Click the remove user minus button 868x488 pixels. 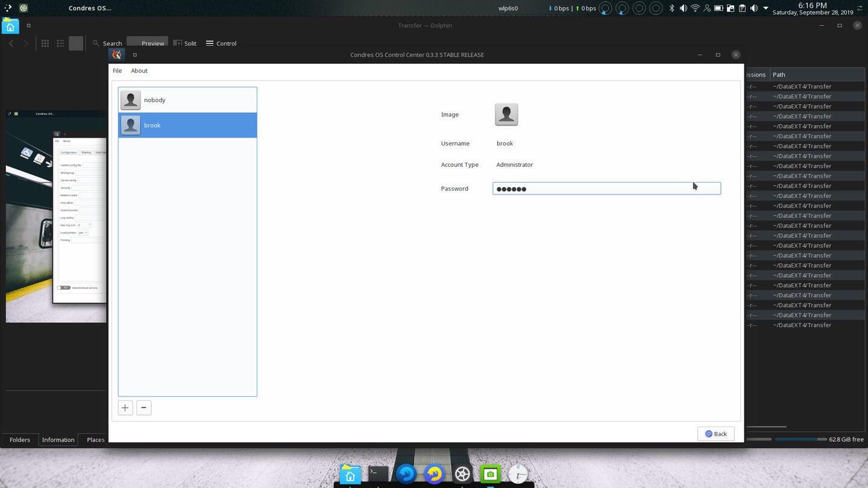143,408
